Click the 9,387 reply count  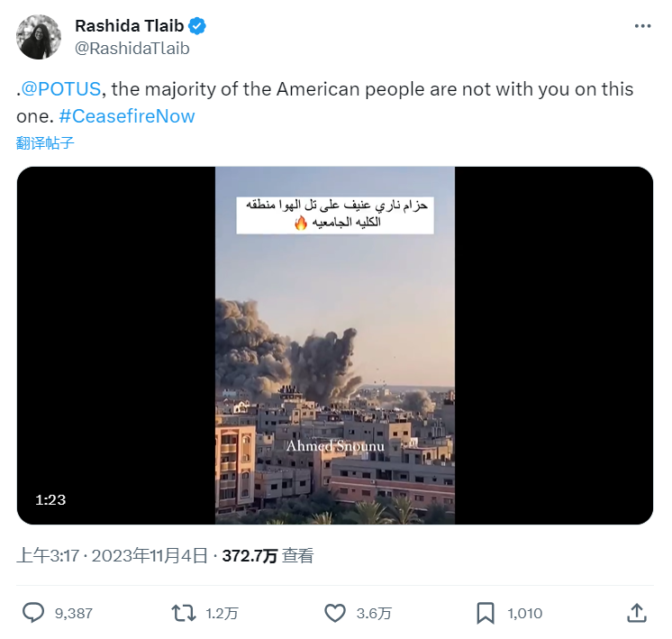(74, 614)
